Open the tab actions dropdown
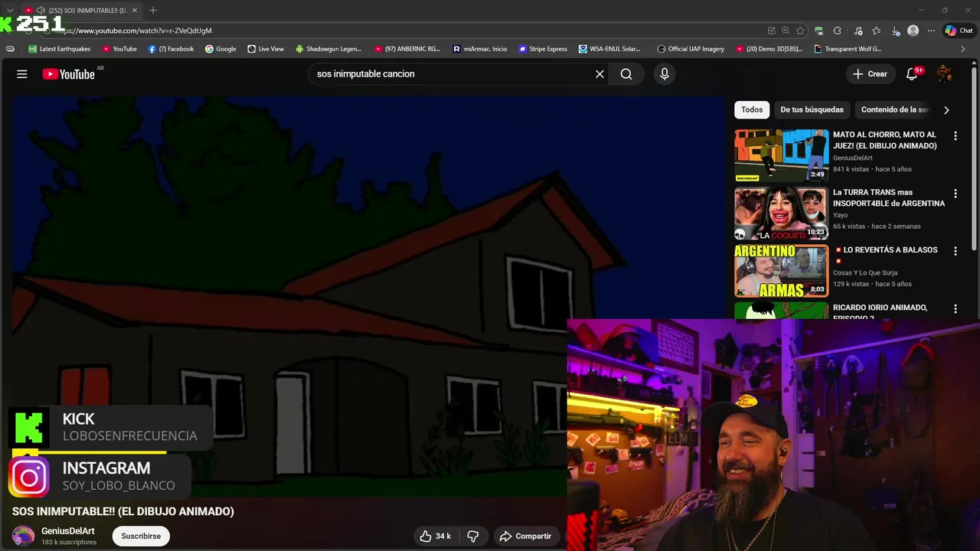 (x=10, y=10)
